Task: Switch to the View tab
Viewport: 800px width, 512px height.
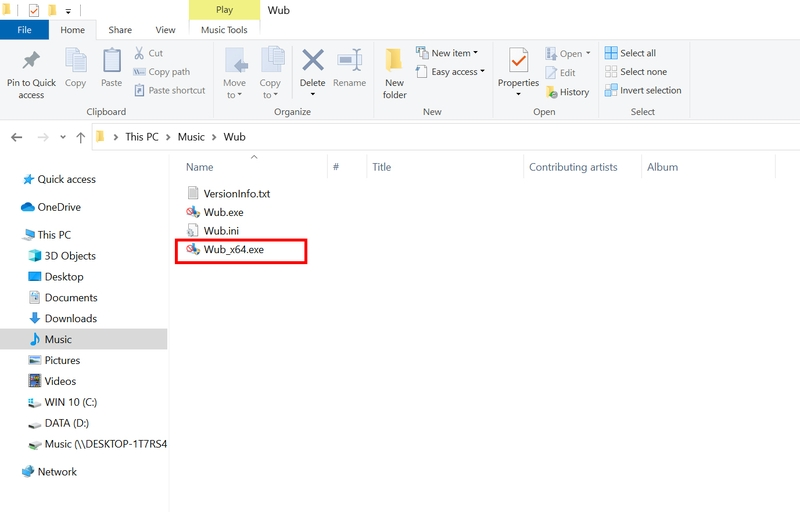Action: (x=165, y=30)
